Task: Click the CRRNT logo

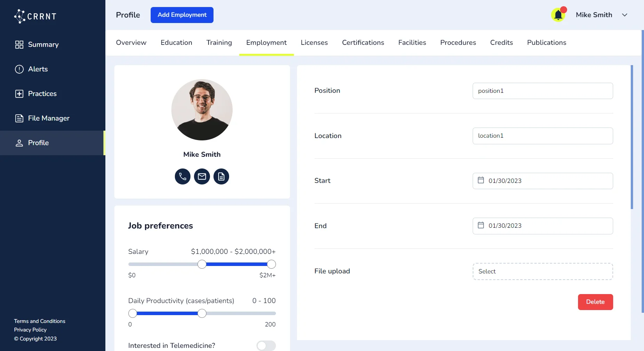Action: tap(36, 16)
